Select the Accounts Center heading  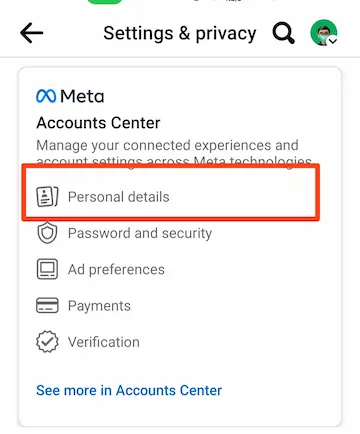(x=98, y=123)
